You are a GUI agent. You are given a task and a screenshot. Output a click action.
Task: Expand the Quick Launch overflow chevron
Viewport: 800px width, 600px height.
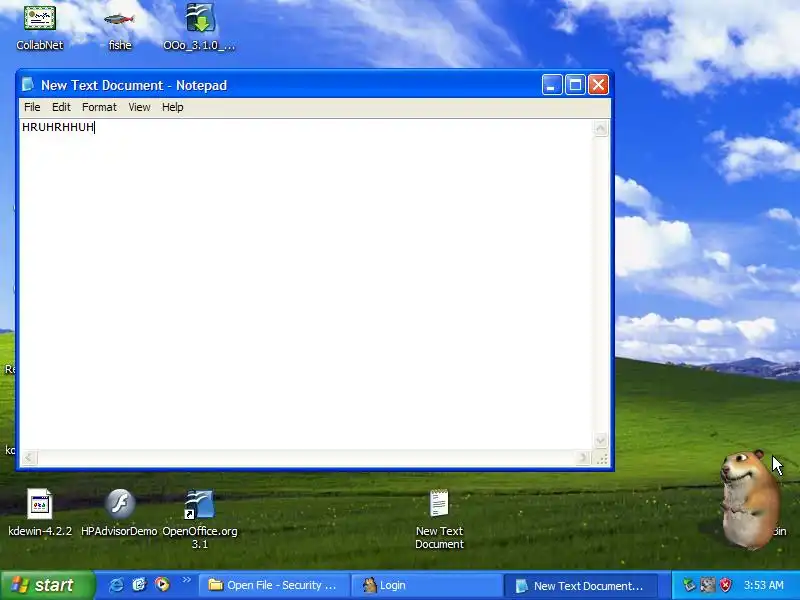[x=186, y=580]
